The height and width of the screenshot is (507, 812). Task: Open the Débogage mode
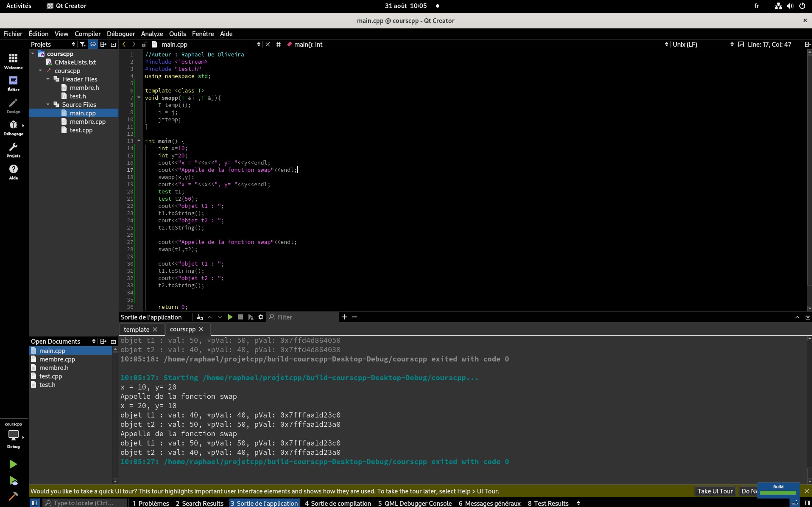(14, 128)
